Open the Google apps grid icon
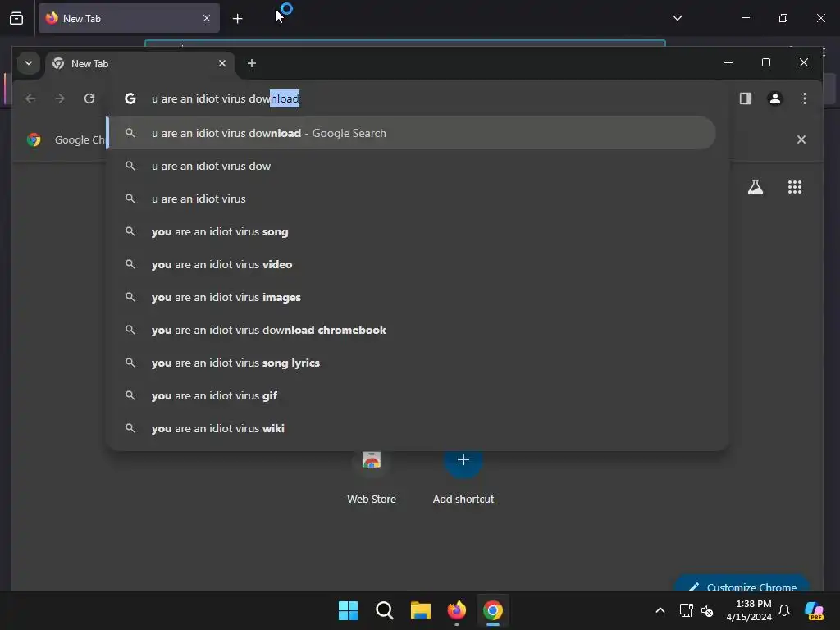Image resolution: width=840 pixels, height=630 pixels. tap(794, 187)
